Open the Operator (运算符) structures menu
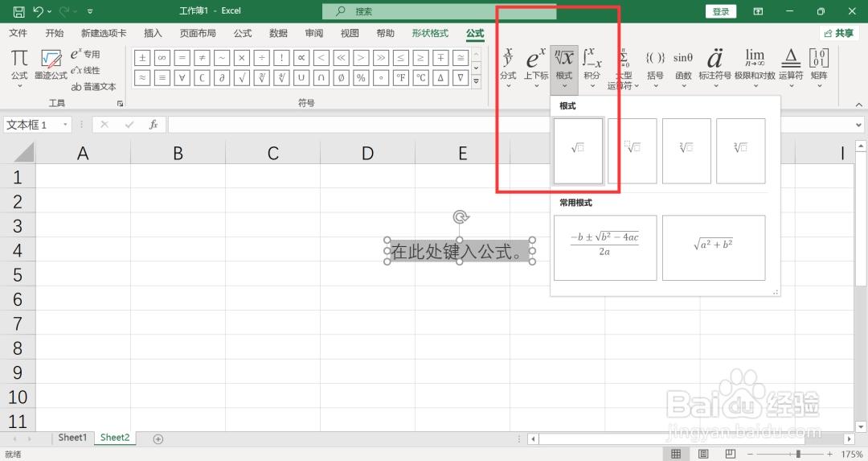 tap(791, 68)
